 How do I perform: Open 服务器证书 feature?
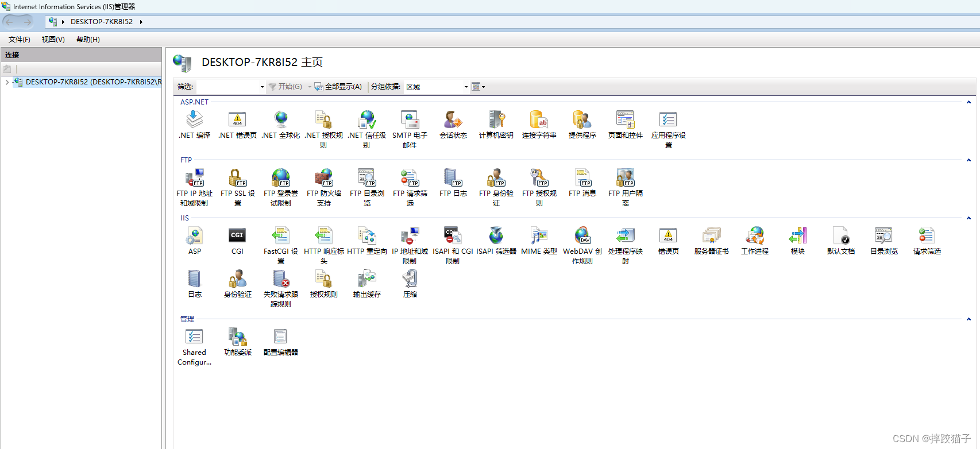712,241
